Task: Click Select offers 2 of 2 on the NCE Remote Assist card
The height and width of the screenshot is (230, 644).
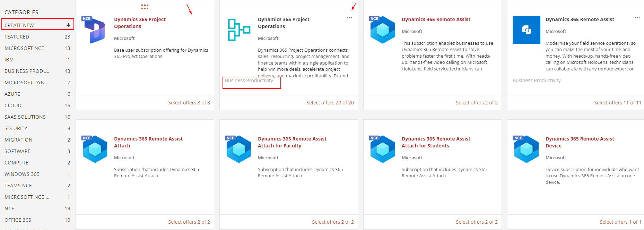Action: point(477,103)
